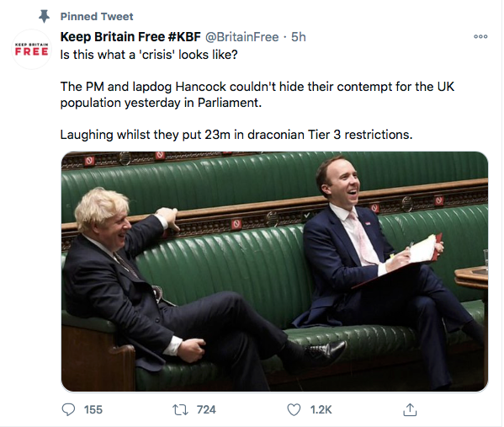Click the 724 retweets count

[206, 409]
